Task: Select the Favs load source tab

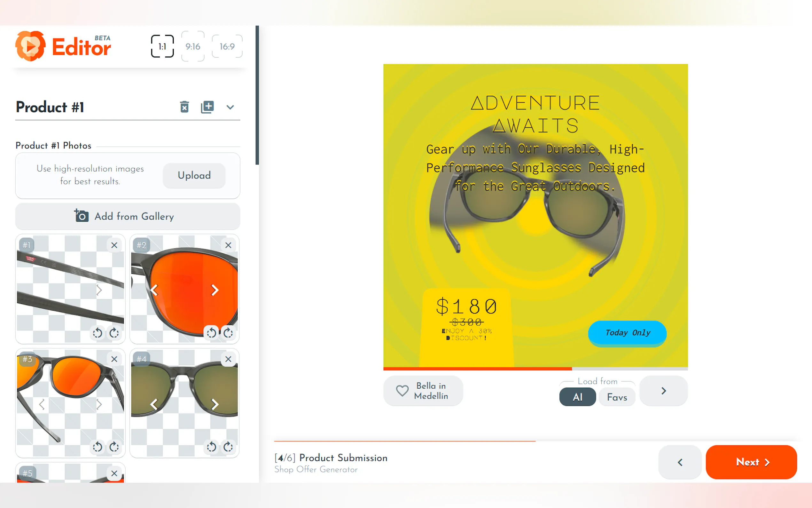Action: click(617, 397)
